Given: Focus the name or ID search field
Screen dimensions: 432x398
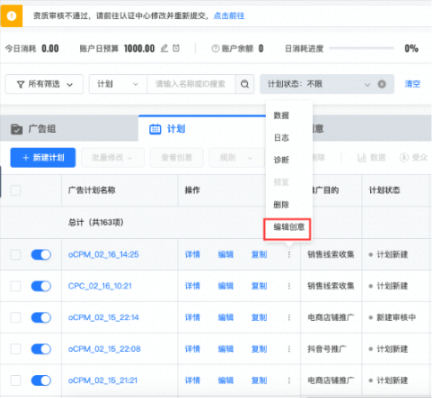Looking at the screenshot, I should (x=191, y=84).
